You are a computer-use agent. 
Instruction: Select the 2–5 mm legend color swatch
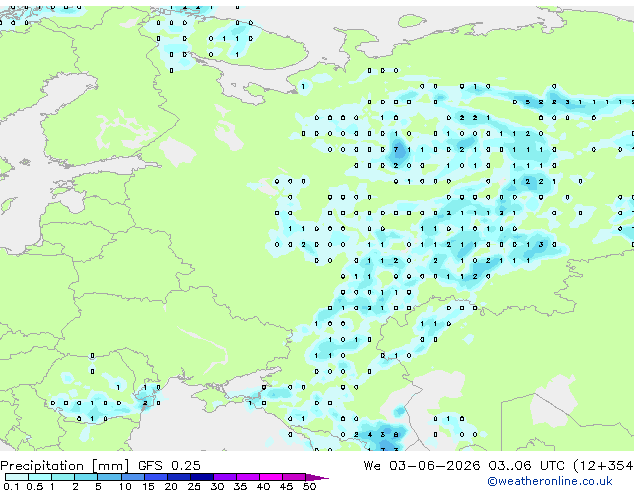click(86, 477)
